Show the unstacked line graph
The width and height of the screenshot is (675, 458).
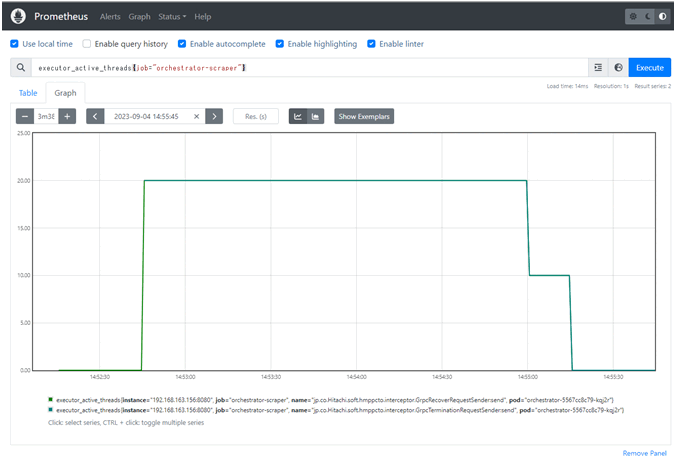pyautogui.click(x=297, y=116)
